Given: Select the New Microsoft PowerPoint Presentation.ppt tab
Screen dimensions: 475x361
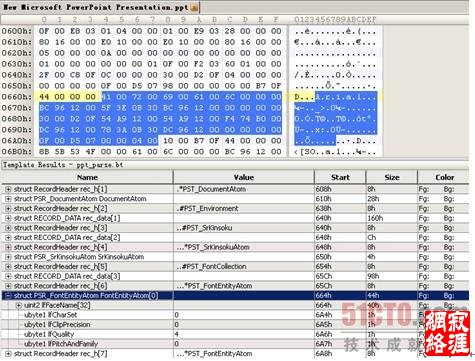Looking at the screenshot, I should tap(100, 7).
